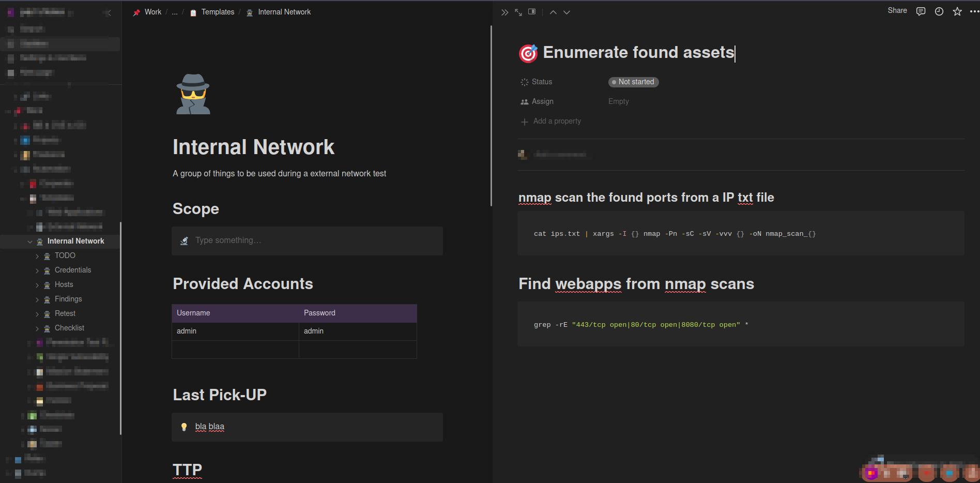View page updates history clock icon
This screenshot has height=483, width=980.
(x=939, y=11)
